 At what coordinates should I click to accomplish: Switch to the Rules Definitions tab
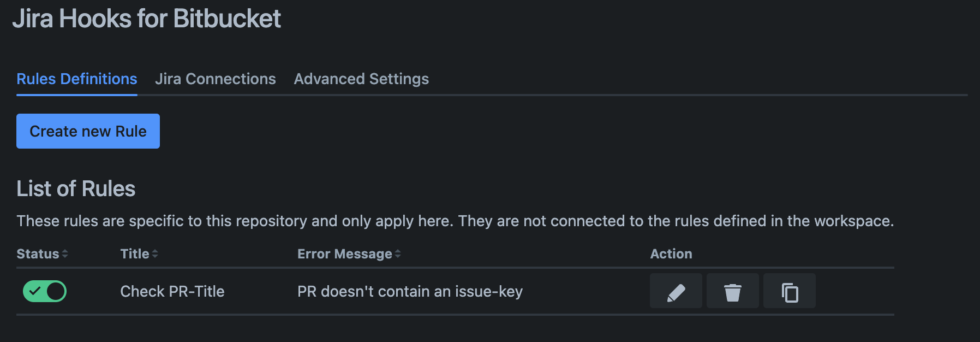[77, 79]
